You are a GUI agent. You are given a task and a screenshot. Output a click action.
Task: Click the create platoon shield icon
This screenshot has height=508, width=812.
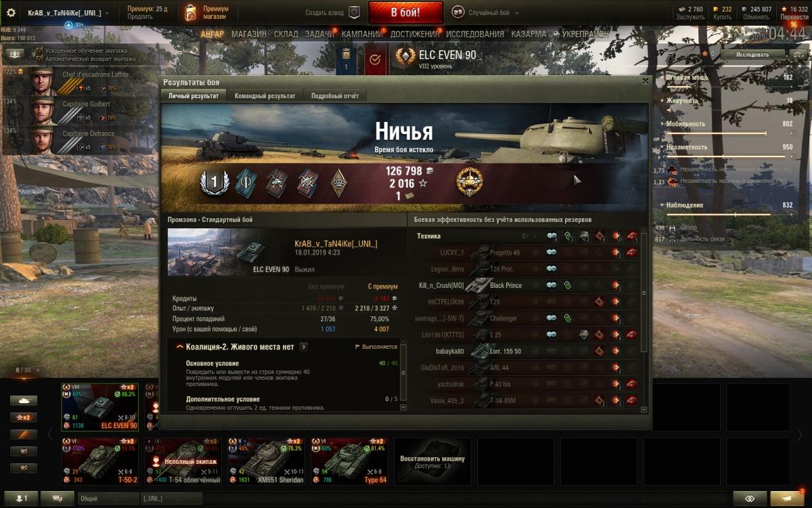tap(355, 12)
